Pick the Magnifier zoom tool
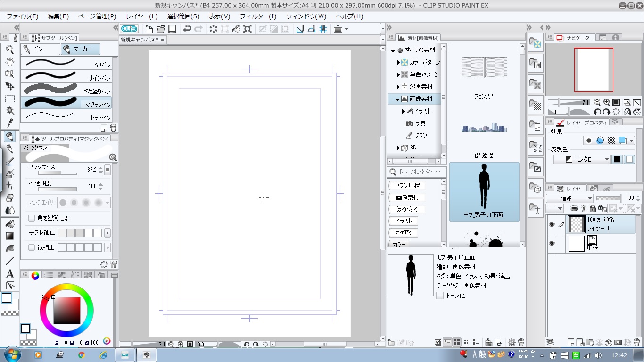The image size is (644, 362). click(9, 49)
